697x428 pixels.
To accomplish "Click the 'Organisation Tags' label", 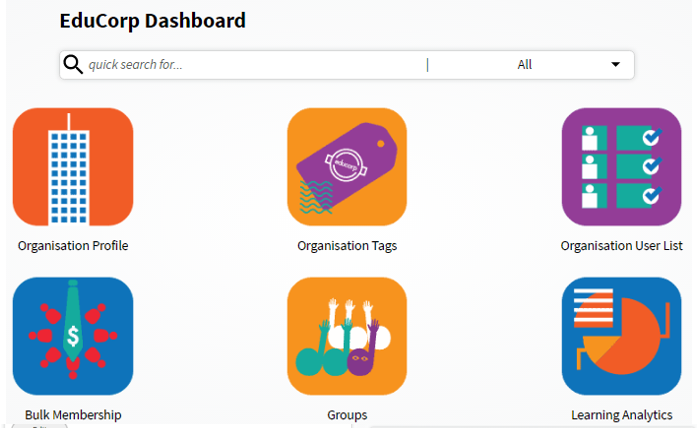I will click(x=347, y=246).
